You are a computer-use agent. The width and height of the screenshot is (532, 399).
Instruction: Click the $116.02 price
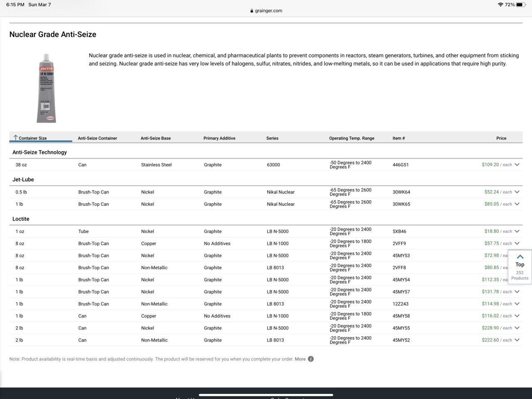pos(490,316)
